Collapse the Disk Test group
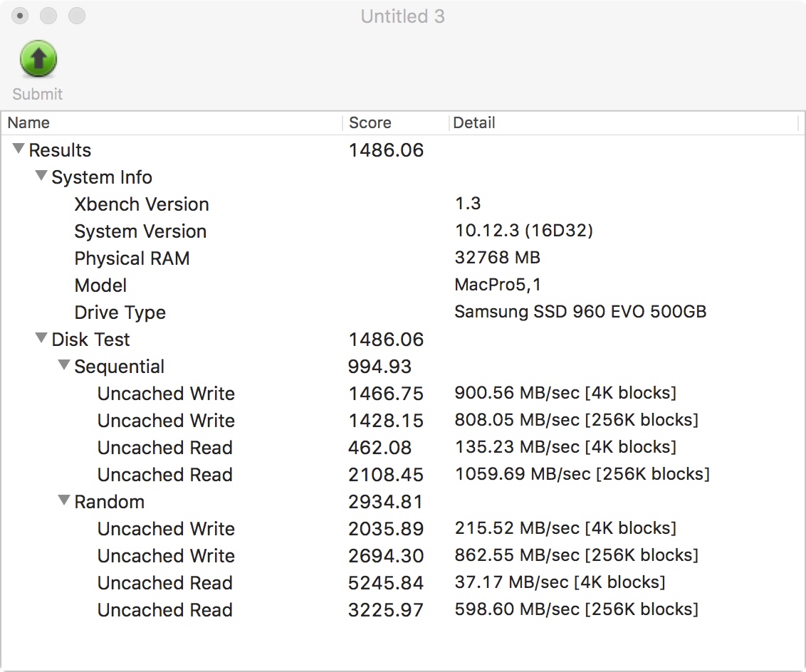The image size is (806, 672). click(x=41, y=339)
